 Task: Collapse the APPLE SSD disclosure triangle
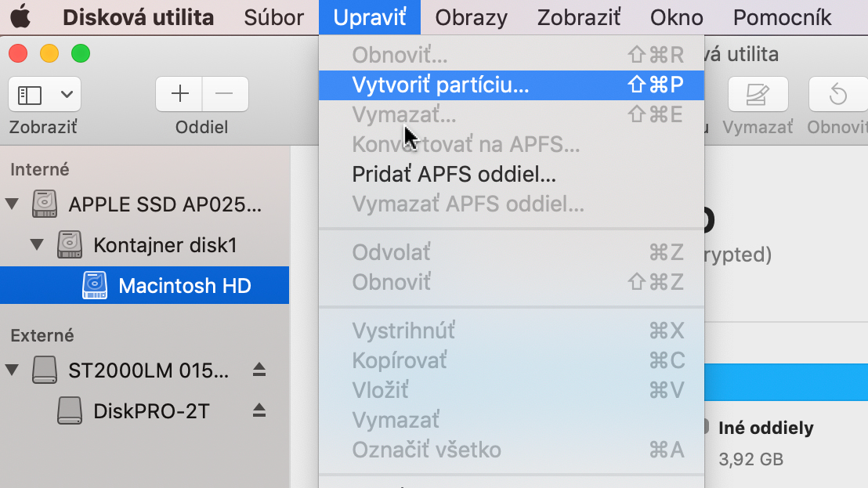coord(13,204)
